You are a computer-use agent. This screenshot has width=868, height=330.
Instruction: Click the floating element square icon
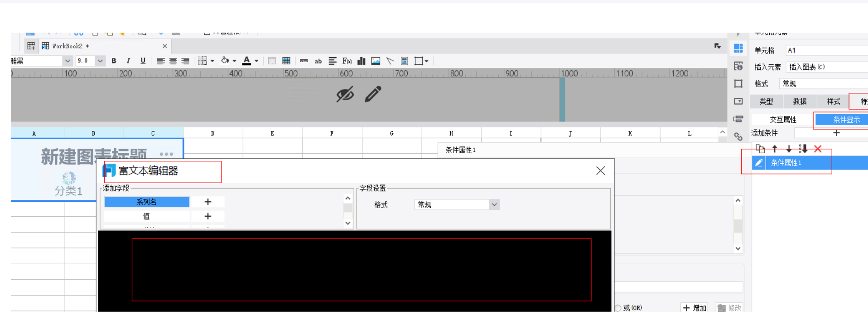tap(419, 61)
